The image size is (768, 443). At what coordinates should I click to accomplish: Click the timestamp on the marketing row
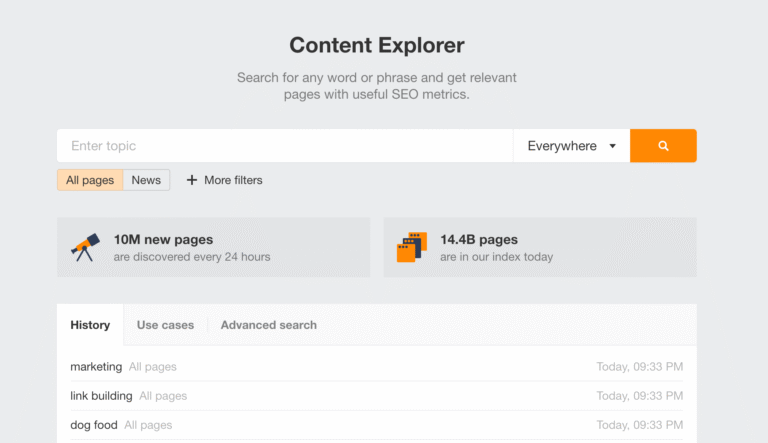[x=640, y=367]
